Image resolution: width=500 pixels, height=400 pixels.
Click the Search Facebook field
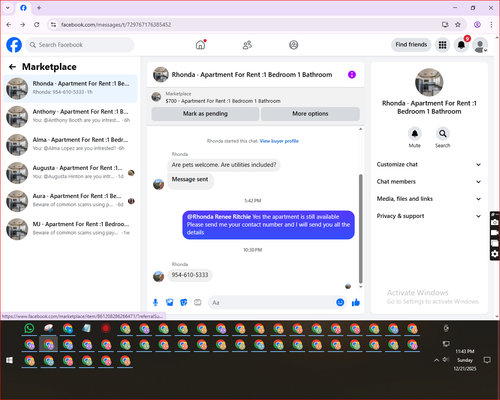[80, 45]
